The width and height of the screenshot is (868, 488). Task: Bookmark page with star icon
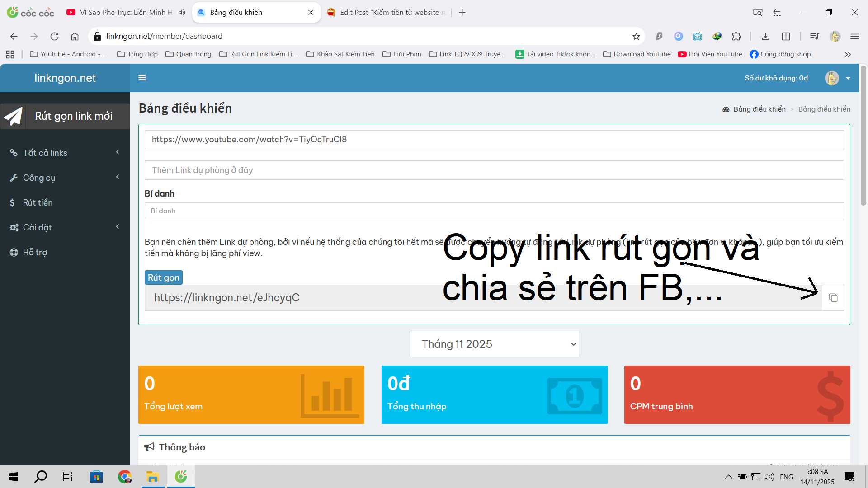[x=636, y=37]
